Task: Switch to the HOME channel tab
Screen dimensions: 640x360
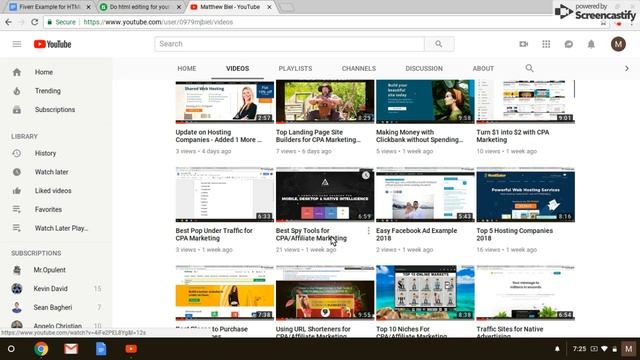Action: click(187, 69)
